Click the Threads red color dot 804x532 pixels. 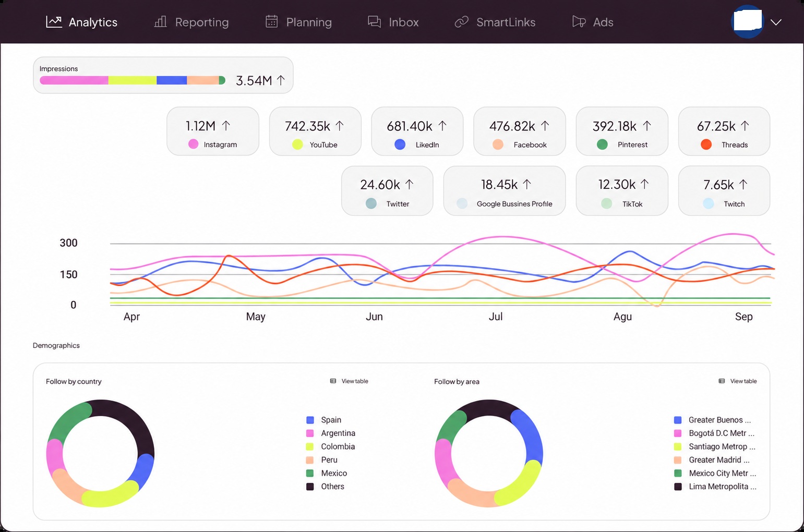click(706, 144)
